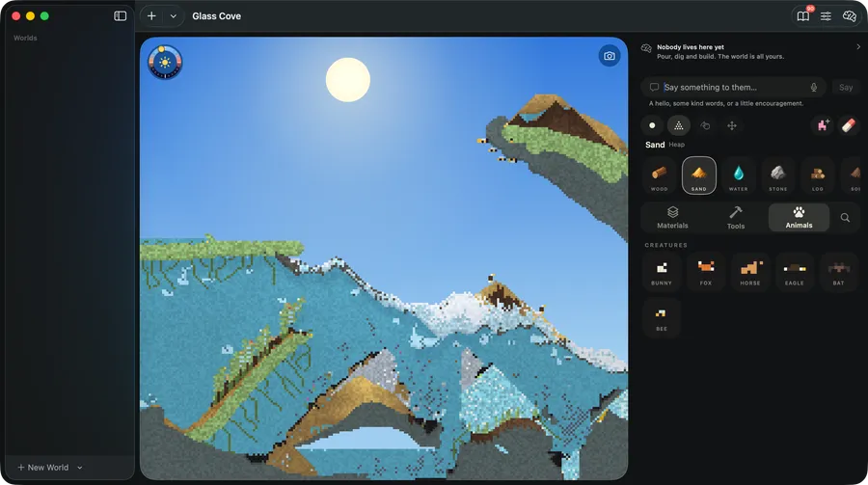Pick the Bee creature

click(662, 317)
